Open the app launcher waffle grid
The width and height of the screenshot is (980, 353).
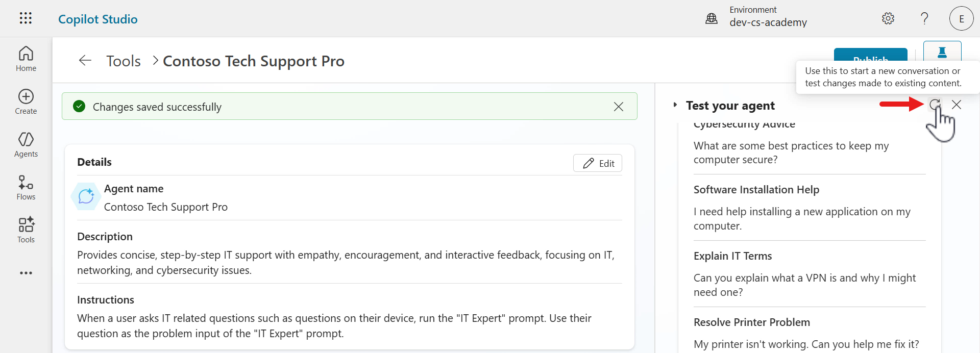(x=26, y=18)
